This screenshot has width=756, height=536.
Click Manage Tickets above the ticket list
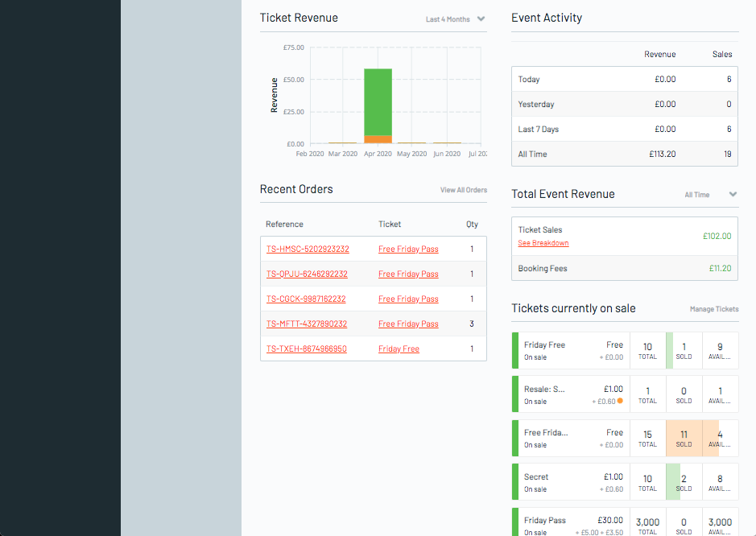click(713, 309)
